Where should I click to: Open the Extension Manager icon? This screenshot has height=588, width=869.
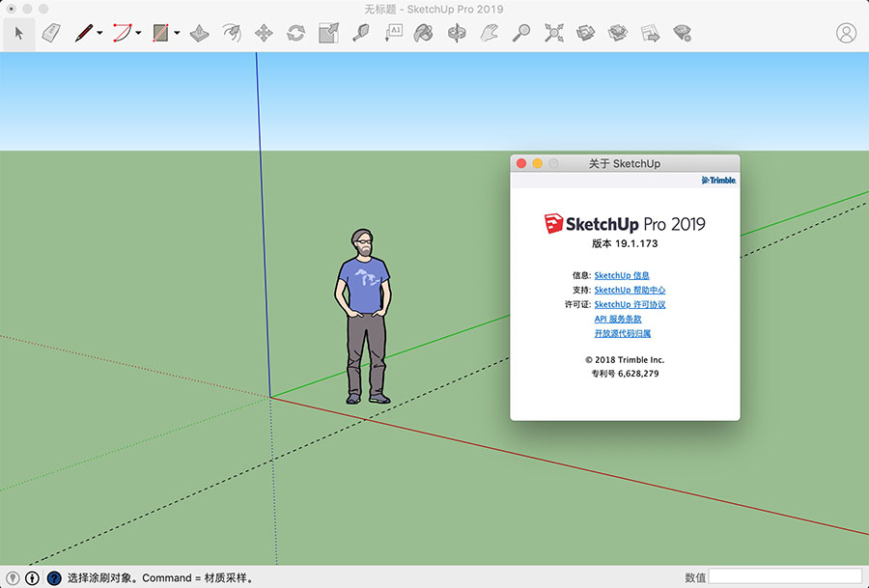tap(683, 33)
